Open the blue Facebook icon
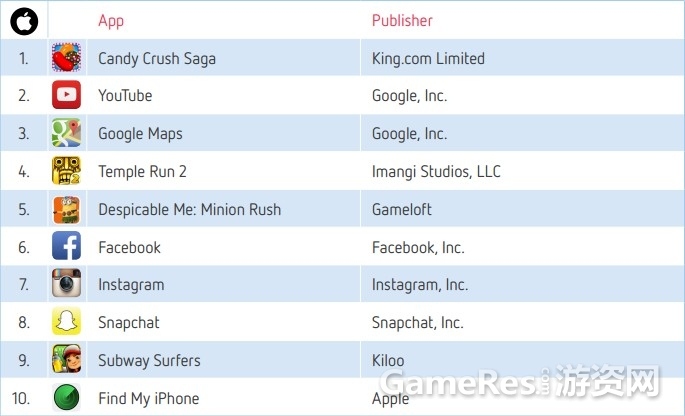This screenshot has width=685, height=416. [x=66, y=246]
